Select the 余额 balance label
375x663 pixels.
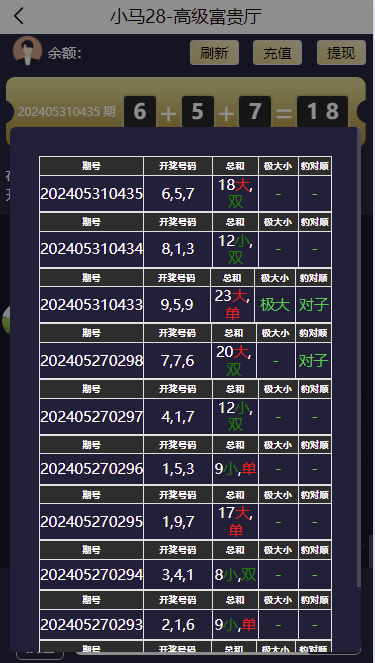point(64,53)
